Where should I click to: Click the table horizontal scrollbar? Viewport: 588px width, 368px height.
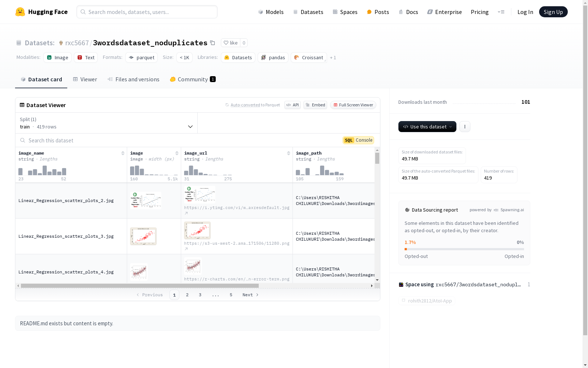coord(140,286)
